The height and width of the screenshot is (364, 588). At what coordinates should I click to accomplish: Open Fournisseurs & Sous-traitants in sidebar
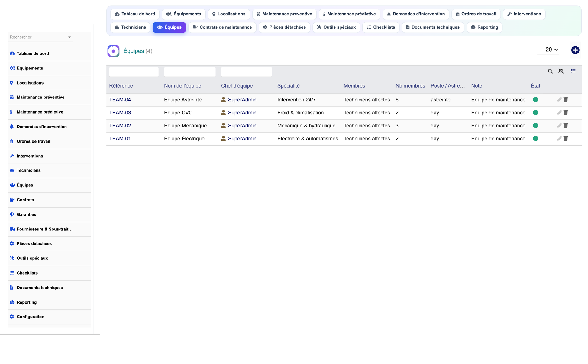tap(49, 229)
